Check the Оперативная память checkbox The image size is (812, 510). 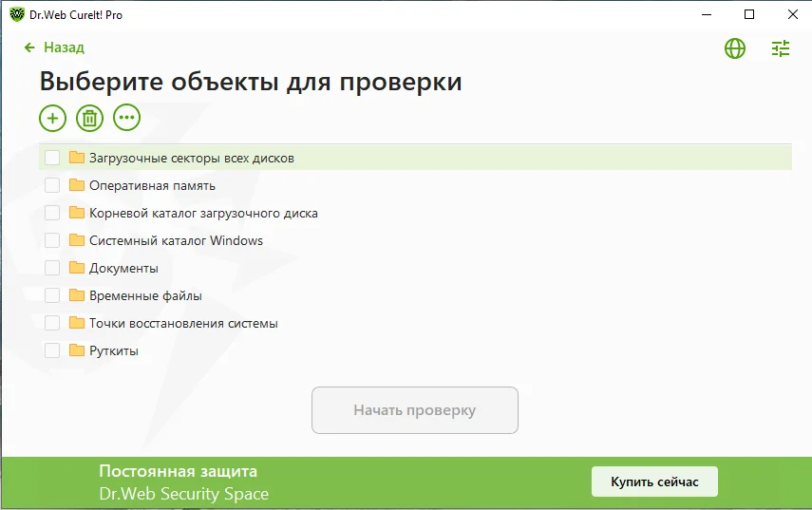pos(52,185)
